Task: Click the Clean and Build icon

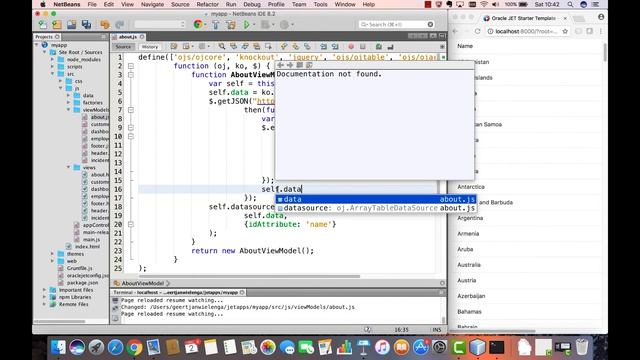Action: [231, 24]
